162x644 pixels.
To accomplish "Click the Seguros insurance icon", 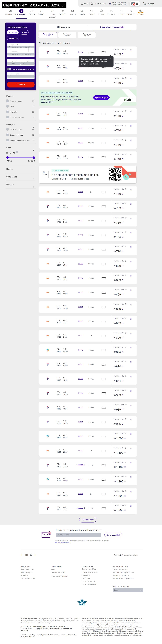I will click(121, 11).
